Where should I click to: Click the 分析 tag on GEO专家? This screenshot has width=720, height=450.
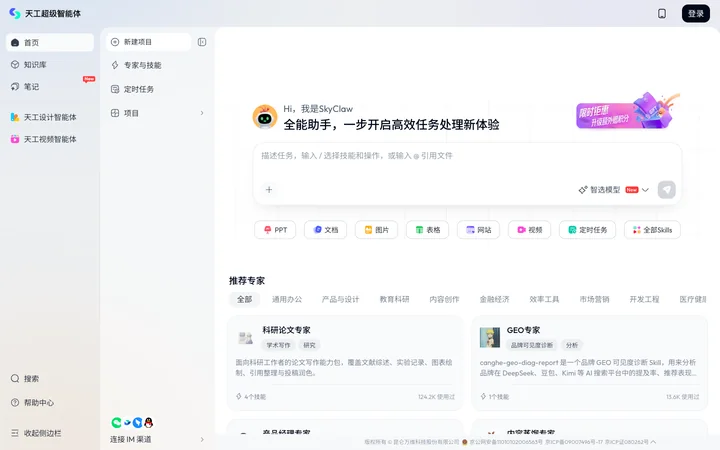572,345
